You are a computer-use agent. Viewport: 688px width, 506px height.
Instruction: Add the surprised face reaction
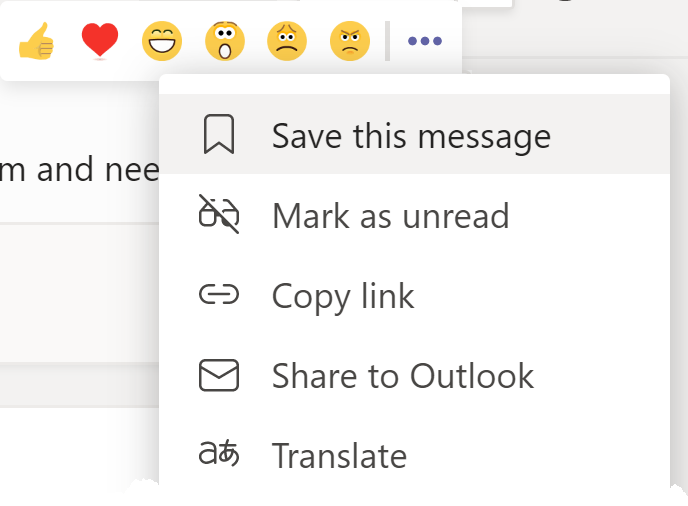pyautogui.click(x=225, y=41)
